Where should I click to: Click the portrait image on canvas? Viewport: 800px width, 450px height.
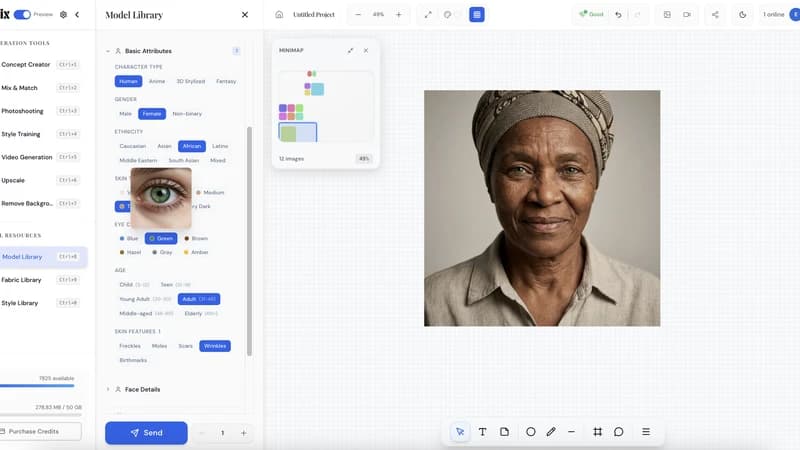542,208
